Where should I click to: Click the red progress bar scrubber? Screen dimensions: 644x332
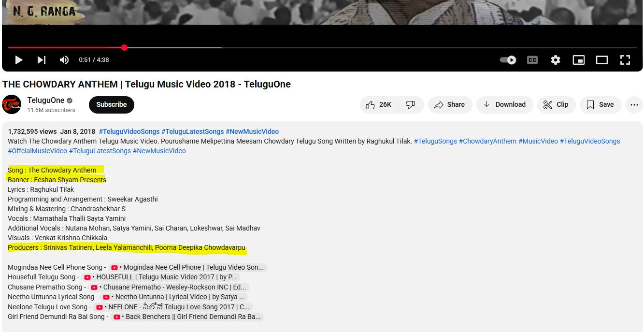[x=124, y=47]
